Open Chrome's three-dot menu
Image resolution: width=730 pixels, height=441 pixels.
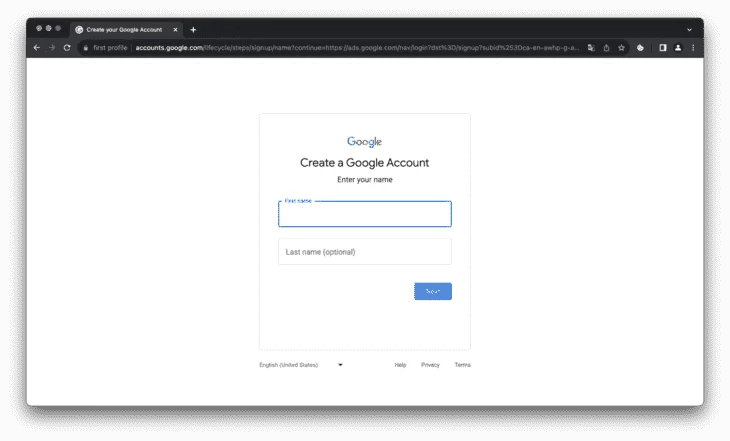click(693, 47)
